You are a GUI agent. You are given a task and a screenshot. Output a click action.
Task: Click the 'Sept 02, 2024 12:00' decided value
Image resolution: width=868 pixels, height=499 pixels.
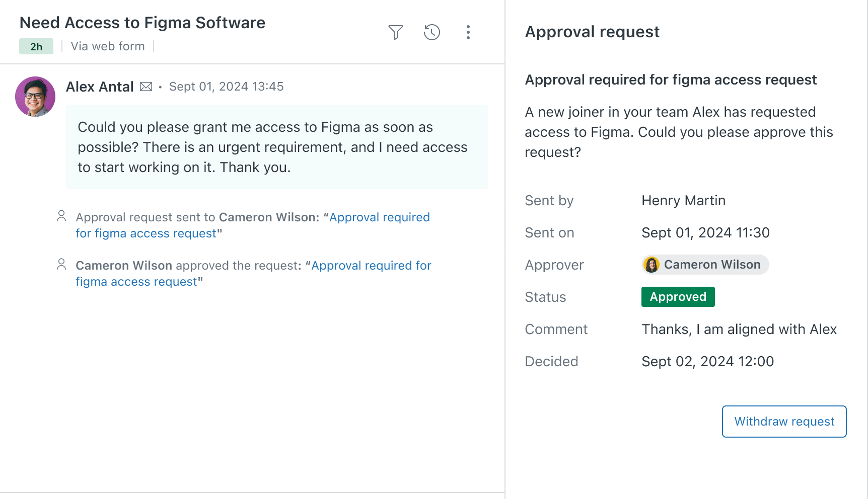708,361
